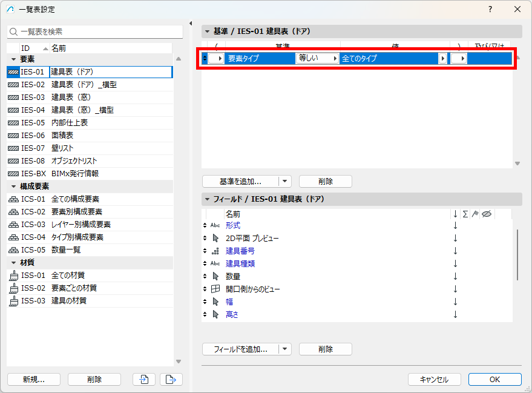Open the 等しい operator dropdown

point(317,58)
